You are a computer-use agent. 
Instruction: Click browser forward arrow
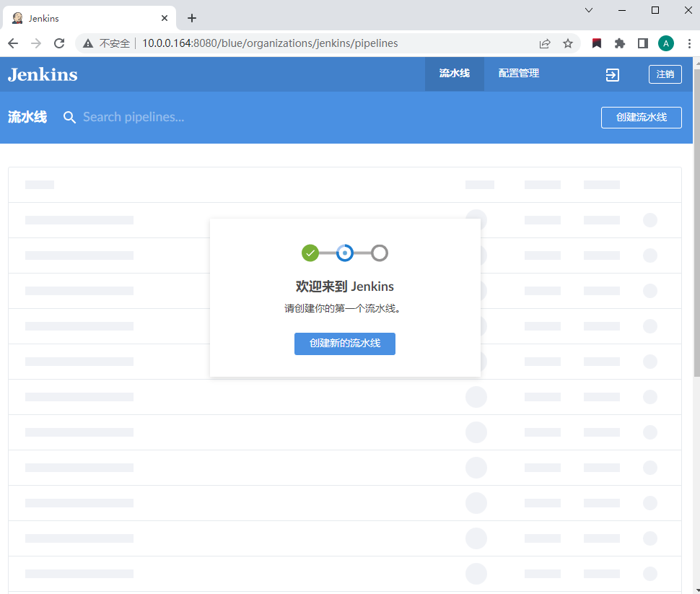pos(36,43)
